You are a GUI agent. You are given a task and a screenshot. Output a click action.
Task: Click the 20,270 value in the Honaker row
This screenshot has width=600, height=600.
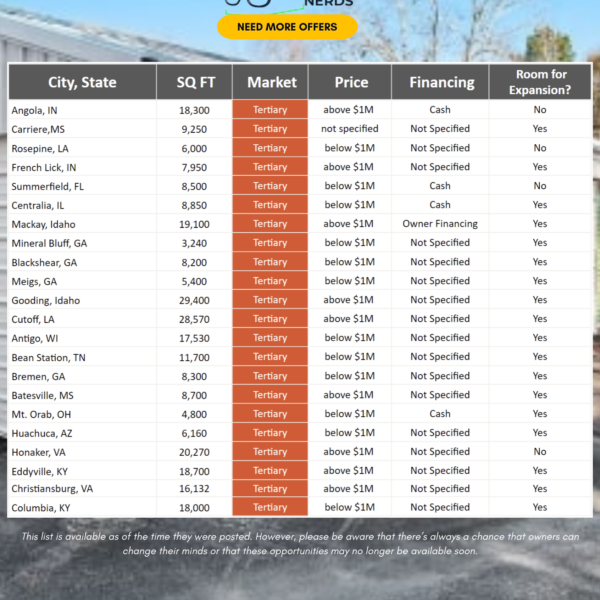(194, 451)
